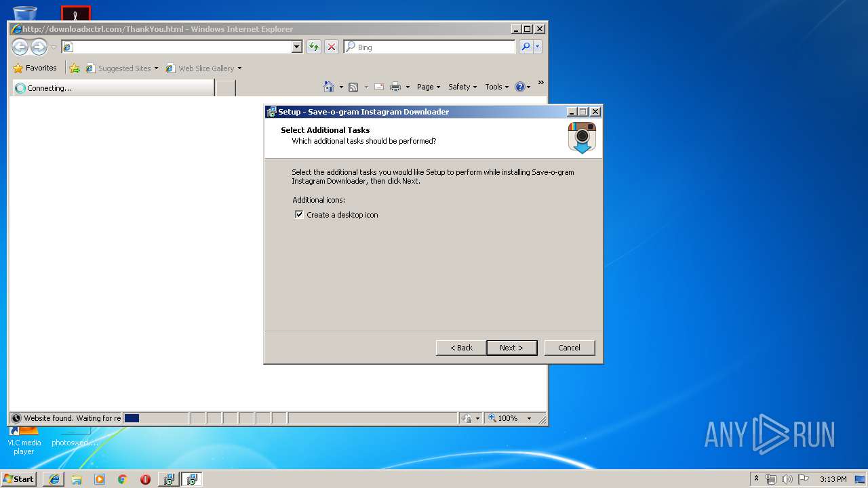Screen dimensions: 868x488
Task: Click the status bar security zone icon
Action: [467, 418]
